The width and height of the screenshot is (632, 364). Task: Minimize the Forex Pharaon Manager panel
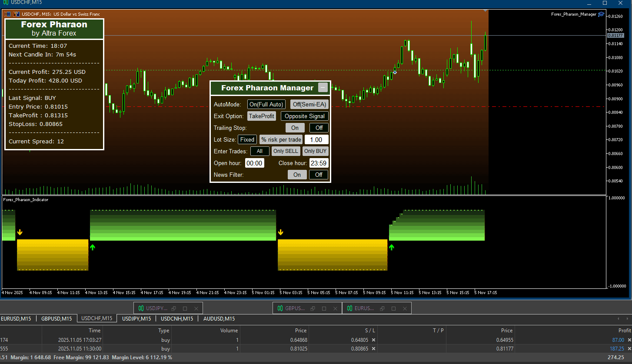coord(323,88)
